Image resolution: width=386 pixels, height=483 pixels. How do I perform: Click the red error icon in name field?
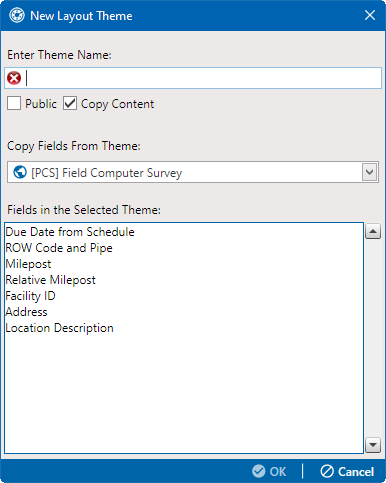14,78
